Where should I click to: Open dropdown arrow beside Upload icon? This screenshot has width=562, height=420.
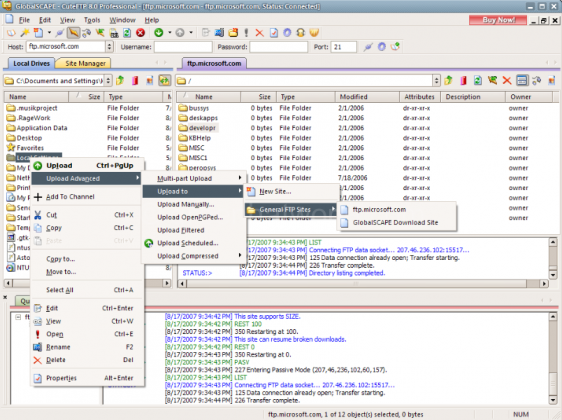pos(191,33)
